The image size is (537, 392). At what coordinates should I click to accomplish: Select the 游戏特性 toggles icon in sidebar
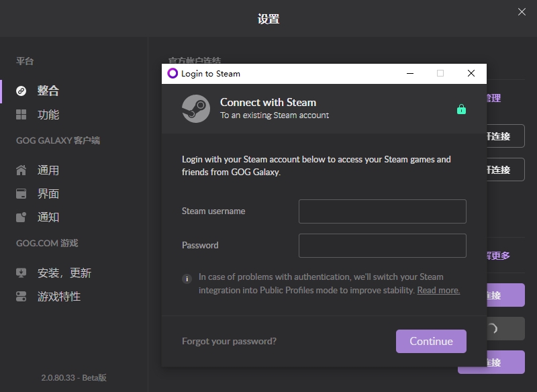[21, 297]
